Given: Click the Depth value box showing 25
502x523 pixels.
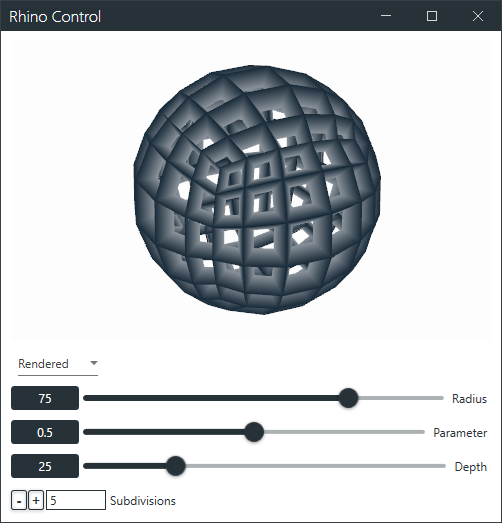Looking at the screenshot, I should (x=45, y=466).
